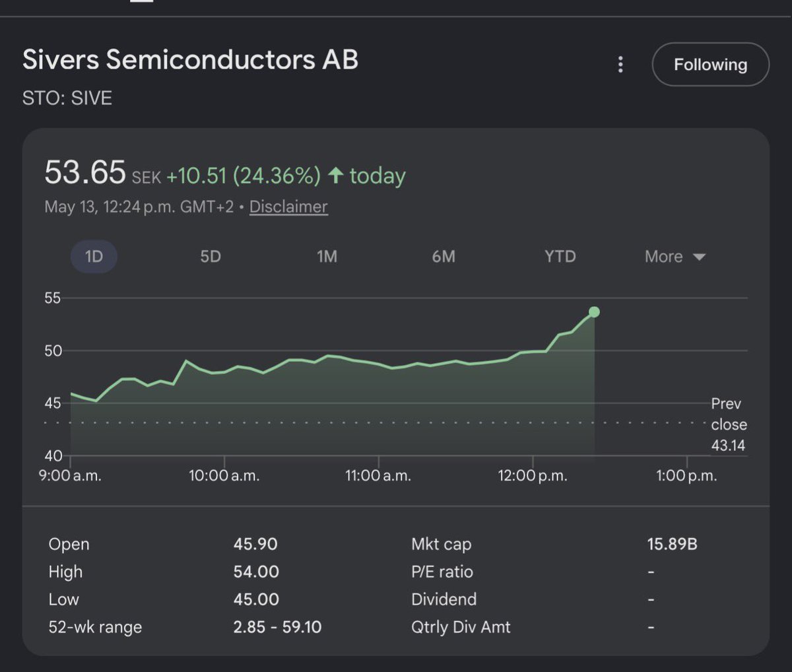Click the Low value 45.00
This screenshot has height=672, width=792.
point(256,599)
